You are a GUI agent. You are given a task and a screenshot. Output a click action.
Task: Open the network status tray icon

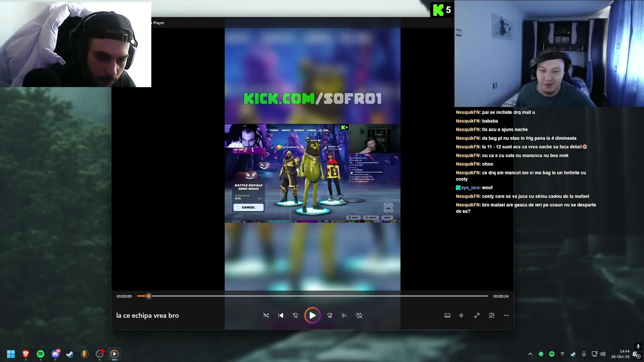pyautogui.click(x=594, y=354)
